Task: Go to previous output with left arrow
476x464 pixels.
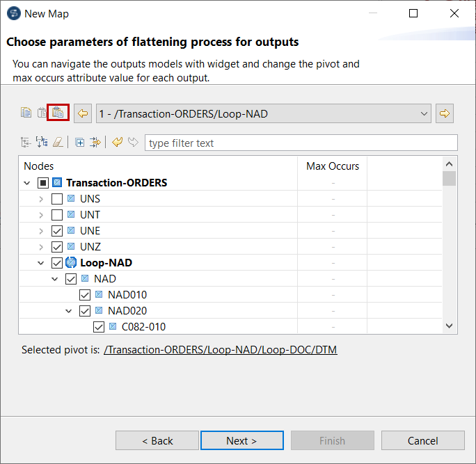Action: [x=83, y=113]
